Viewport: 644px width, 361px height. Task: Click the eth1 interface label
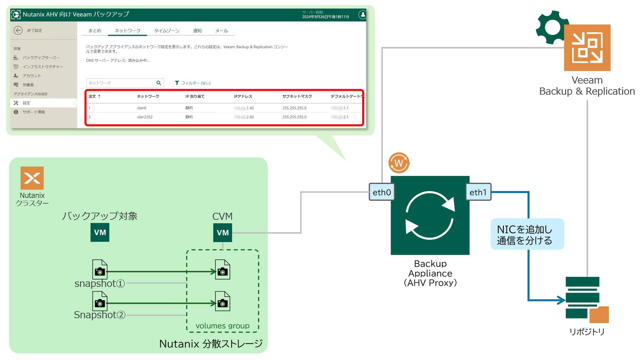pos(478,192)
